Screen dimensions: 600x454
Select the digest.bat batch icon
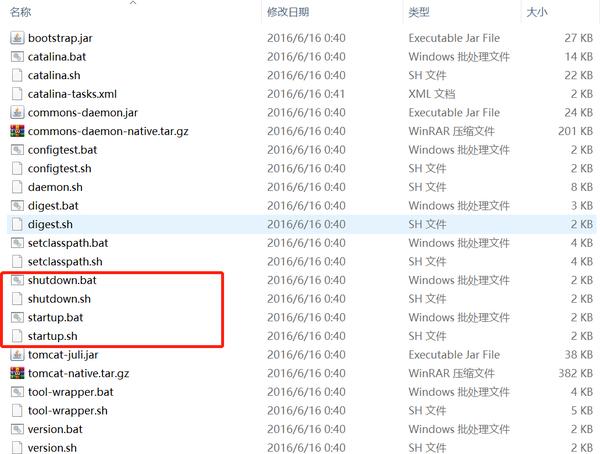pyautogui.click(x=17, y=206)
